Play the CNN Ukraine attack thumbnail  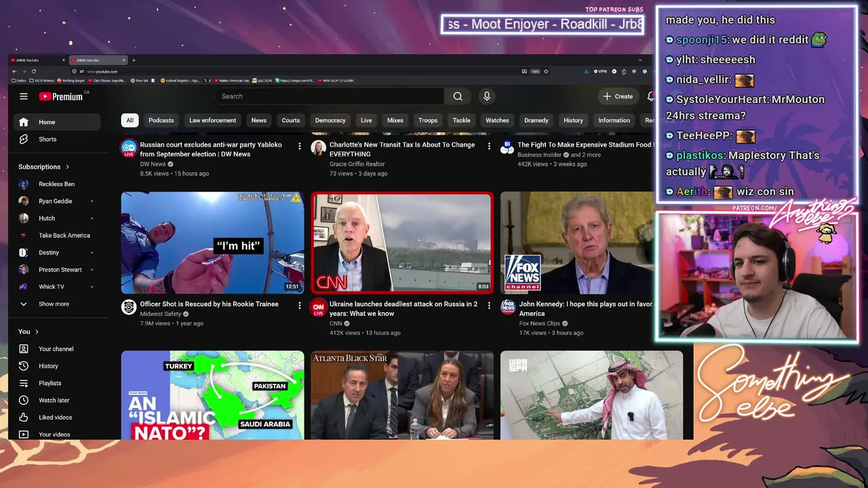click(402, 243)
